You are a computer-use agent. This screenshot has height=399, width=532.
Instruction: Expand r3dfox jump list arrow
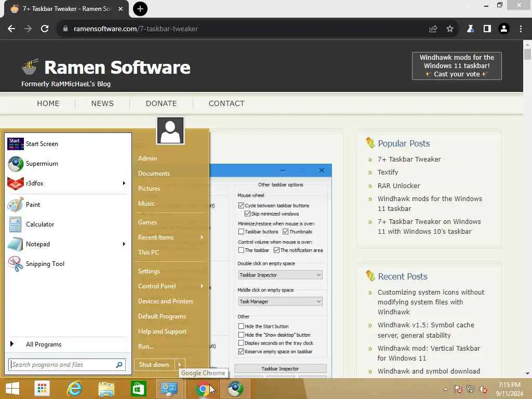(124, 183)
